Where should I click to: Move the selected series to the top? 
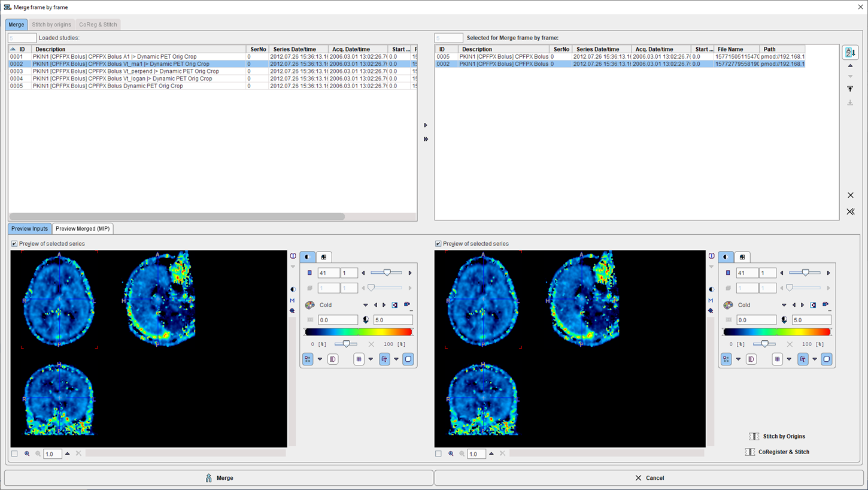(x=850, y=89)
